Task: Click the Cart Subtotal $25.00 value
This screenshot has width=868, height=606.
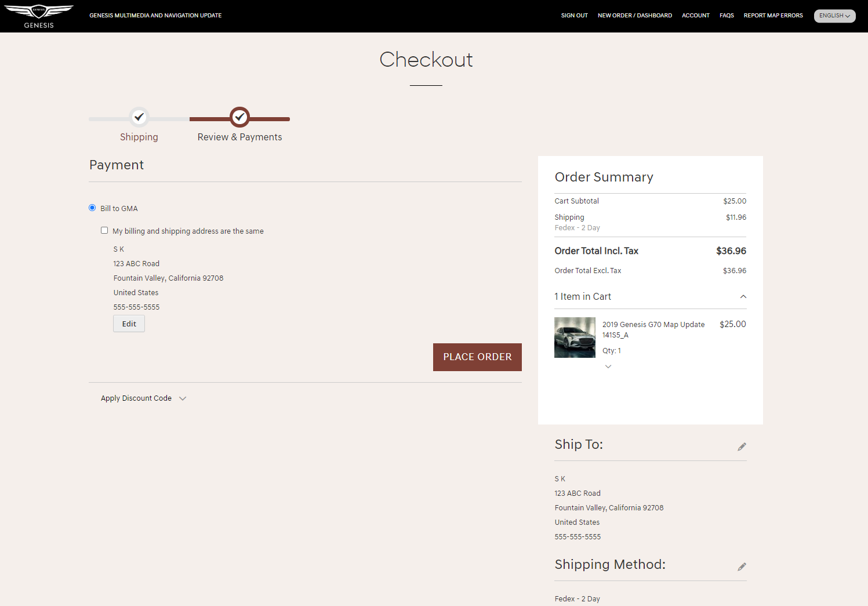Action: click(x=735, y=201)
